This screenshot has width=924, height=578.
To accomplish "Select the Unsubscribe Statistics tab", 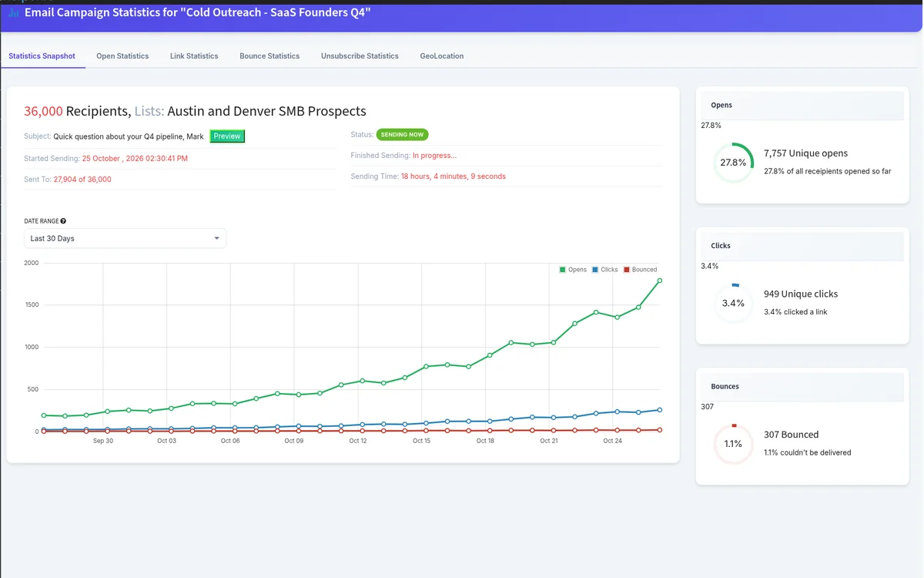I will click(x=360, y=56).
